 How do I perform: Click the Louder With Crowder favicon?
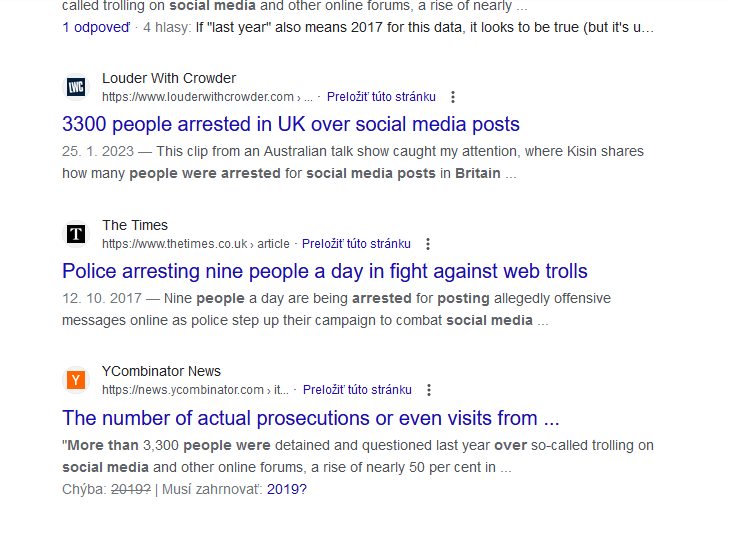point(76,87)
